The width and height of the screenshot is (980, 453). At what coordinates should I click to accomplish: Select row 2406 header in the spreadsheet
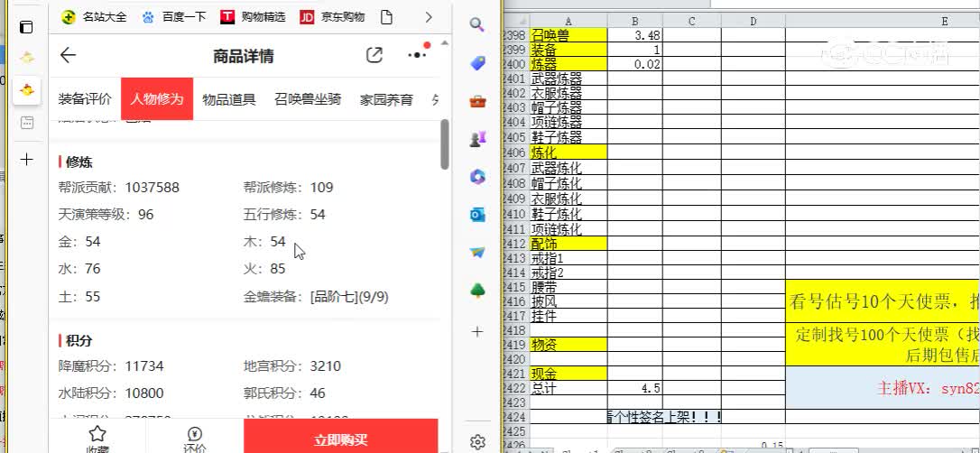pyautogui.click(x=515, y=152)
